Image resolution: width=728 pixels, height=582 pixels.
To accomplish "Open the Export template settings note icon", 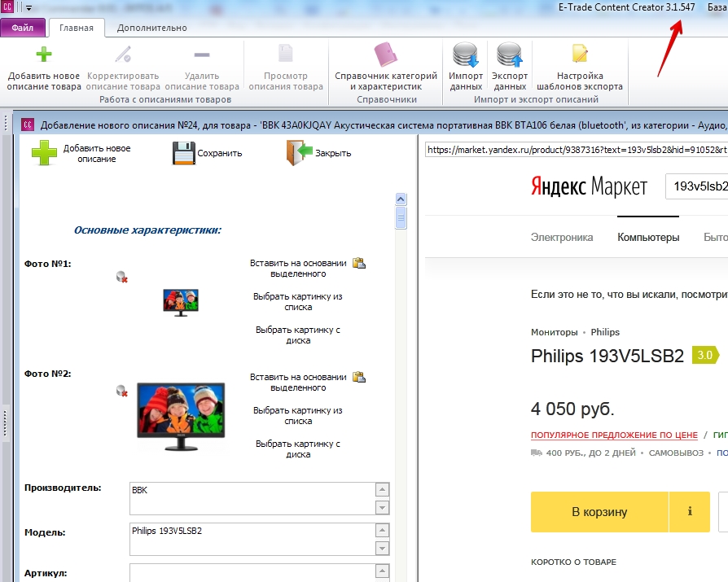I will pyautogui.click(x=580, y=54).
